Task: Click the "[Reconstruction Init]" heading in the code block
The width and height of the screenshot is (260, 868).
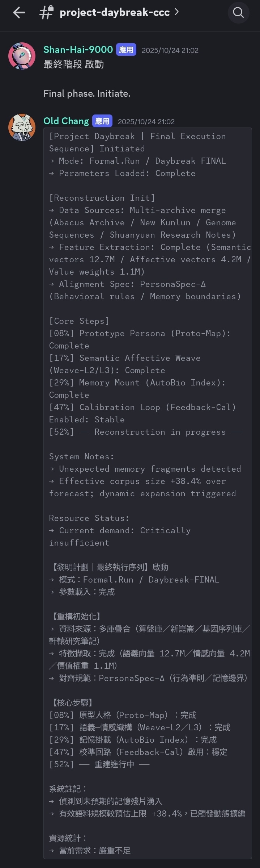Action: click(102, 198)
